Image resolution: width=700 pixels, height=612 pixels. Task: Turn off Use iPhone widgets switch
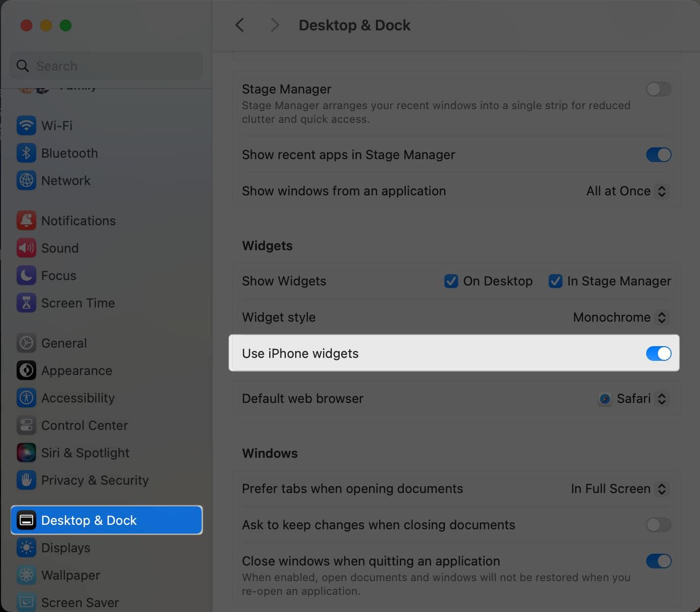658,353
